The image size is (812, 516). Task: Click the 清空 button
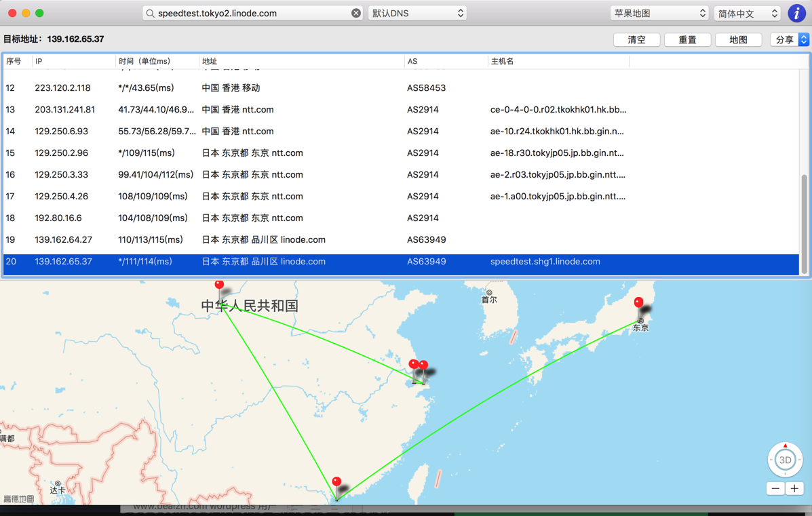coord(636,40)
